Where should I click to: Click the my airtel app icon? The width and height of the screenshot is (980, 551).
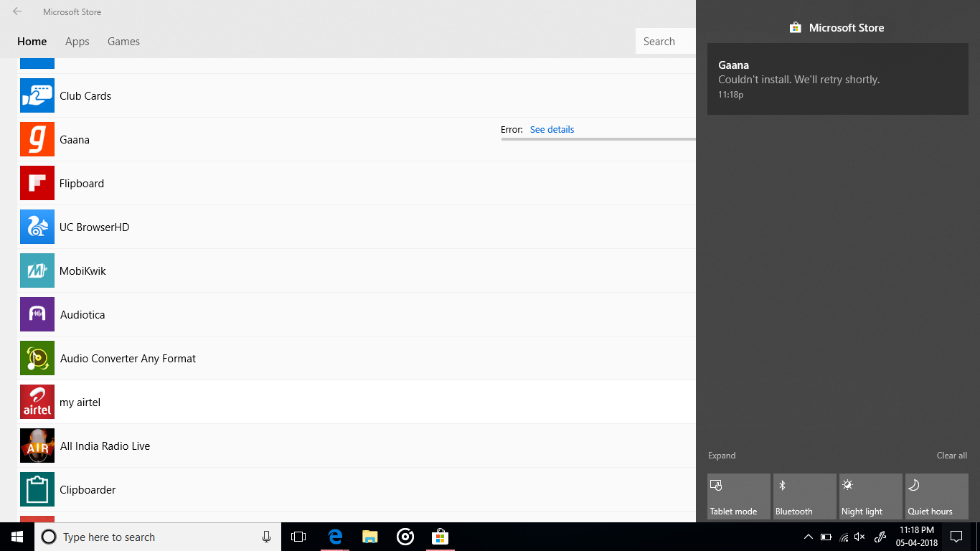[x=37, y=402]
